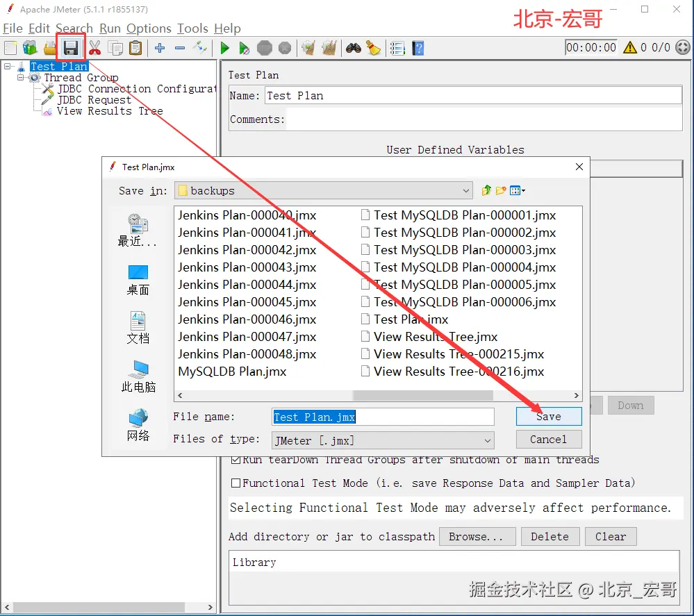
Task: Open the Files of type dropdown
Action: pos(383,440)
